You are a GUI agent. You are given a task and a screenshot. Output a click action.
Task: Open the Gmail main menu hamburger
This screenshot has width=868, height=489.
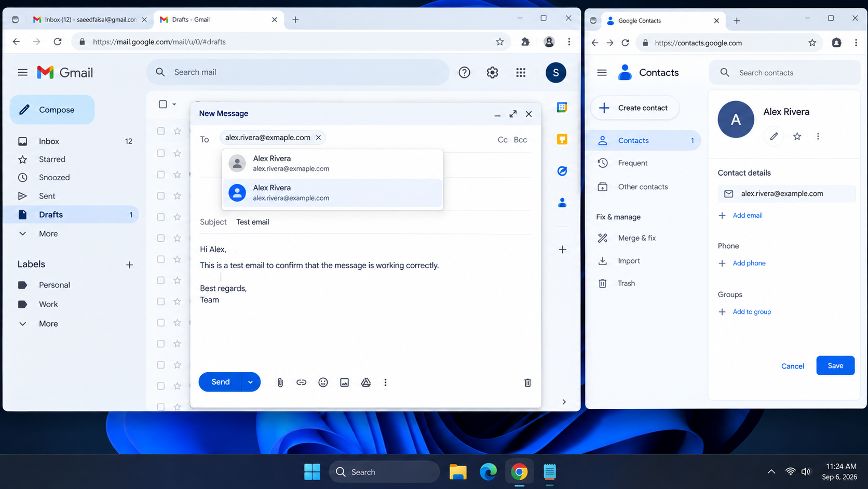(x=22, y=72)
